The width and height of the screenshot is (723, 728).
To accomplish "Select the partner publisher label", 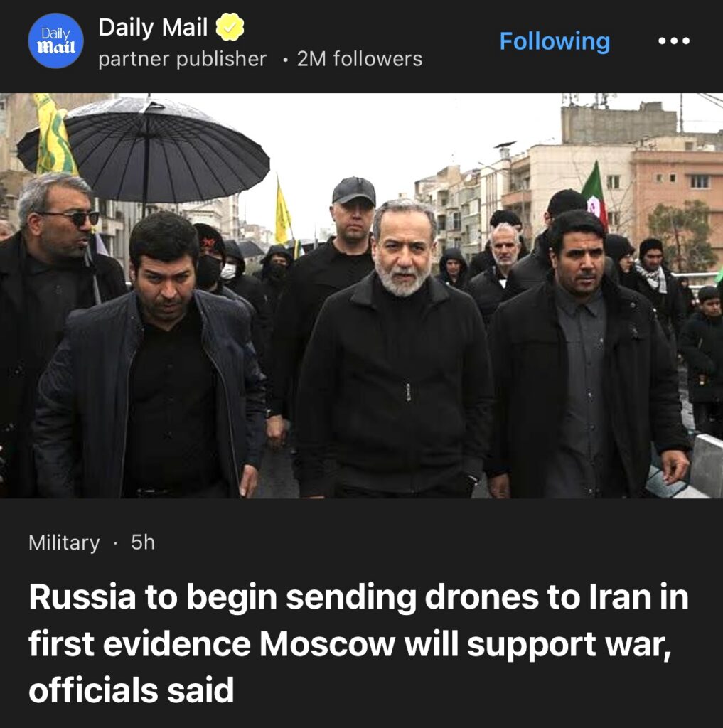I will (183, 59).
